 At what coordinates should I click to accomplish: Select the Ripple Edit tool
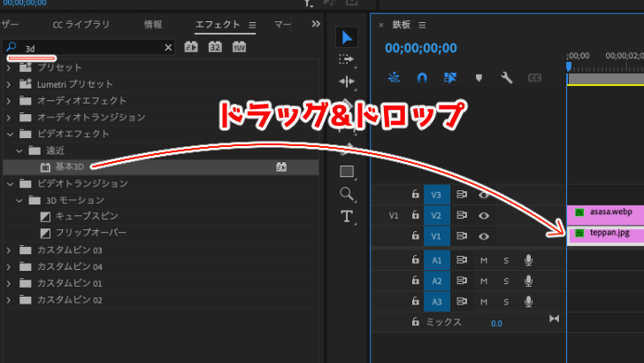346,81
